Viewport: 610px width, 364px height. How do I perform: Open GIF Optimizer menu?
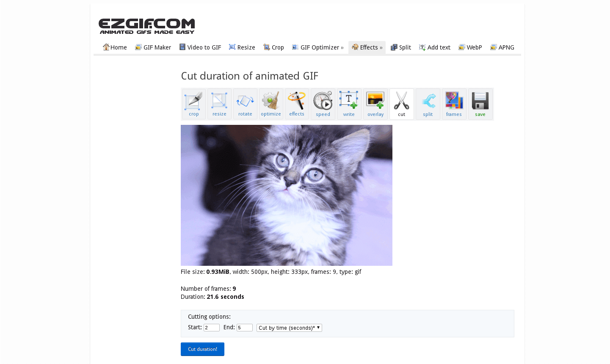[318, 47]
